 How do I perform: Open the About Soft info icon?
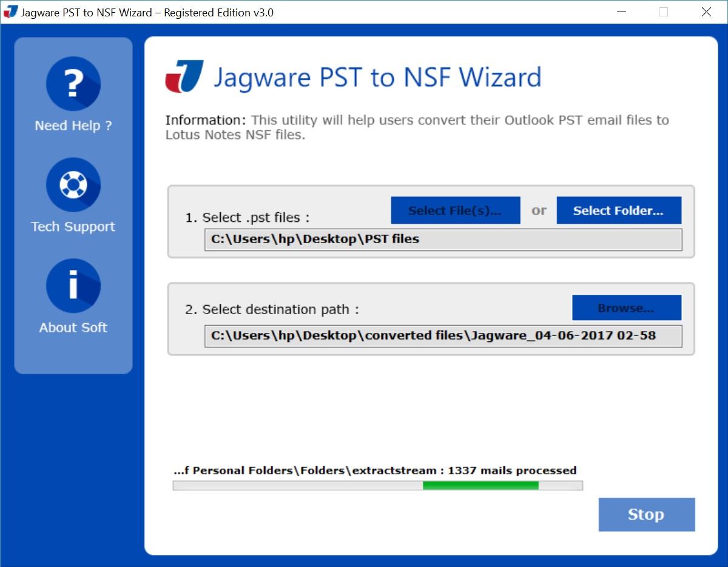click(73, 286)
